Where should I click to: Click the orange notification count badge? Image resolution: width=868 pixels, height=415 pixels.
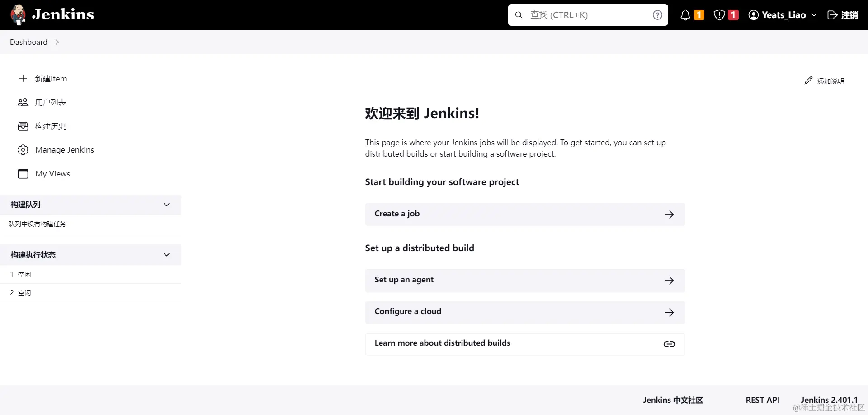pos(699,15)
